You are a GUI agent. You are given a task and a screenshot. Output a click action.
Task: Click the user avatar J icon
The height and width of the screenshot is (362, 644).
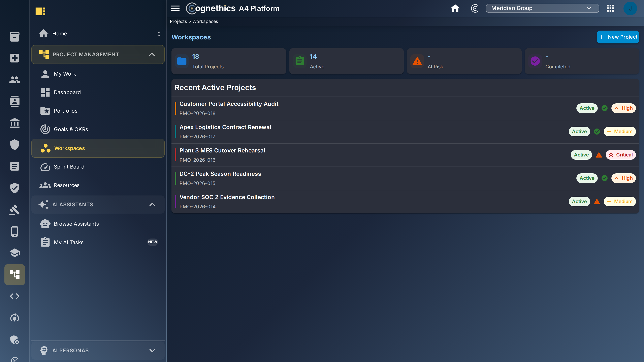click(x=630, y=8)
